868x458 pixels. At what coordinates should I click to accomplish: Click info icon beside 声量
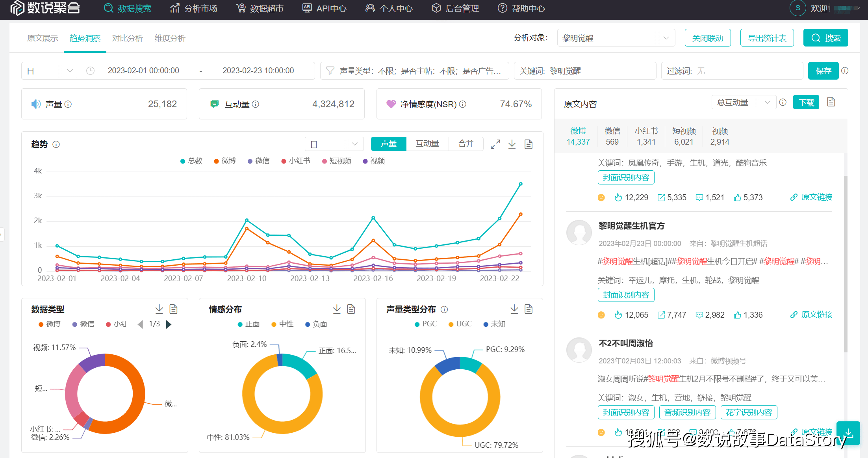point(68,104)
